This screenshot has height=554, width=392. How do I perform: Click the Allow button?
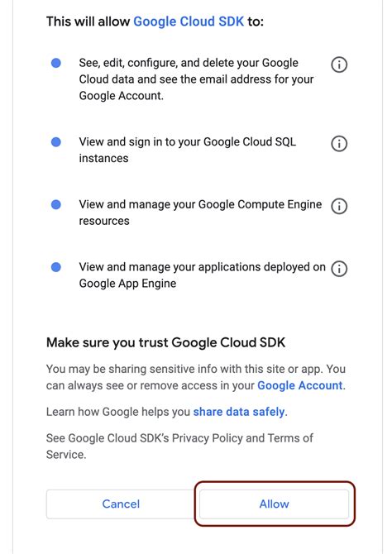point(275,504)
